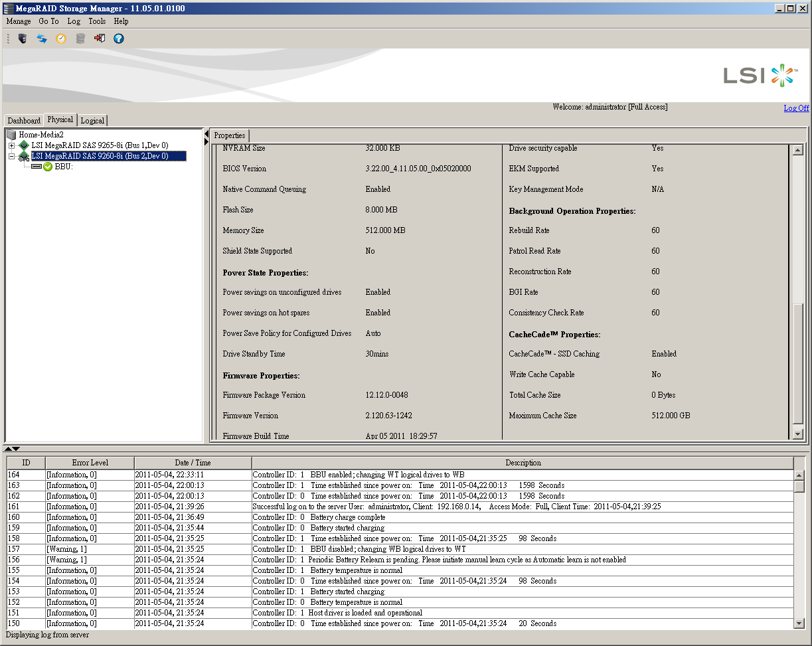Click the BIOS Version value
Image resolution: width=812 pixels, height=646 pixels.
pyautogui.click(x=418, y=169)
